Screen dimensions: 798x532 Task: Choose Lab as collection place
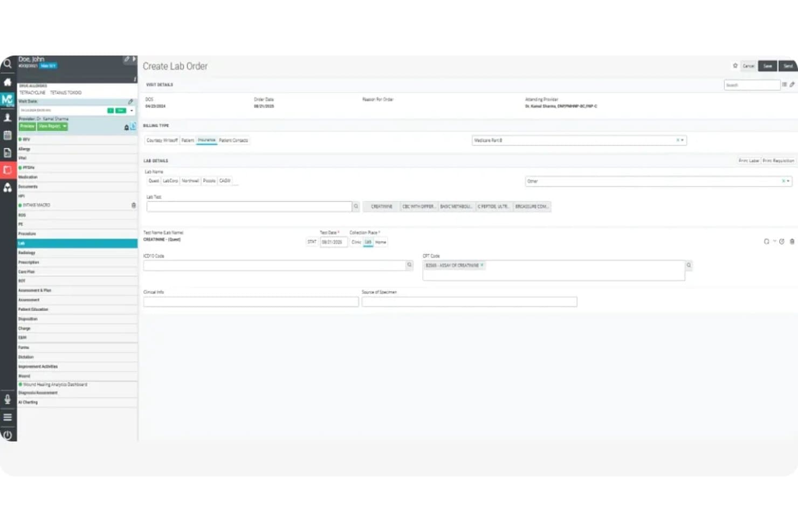coord(368,242)
